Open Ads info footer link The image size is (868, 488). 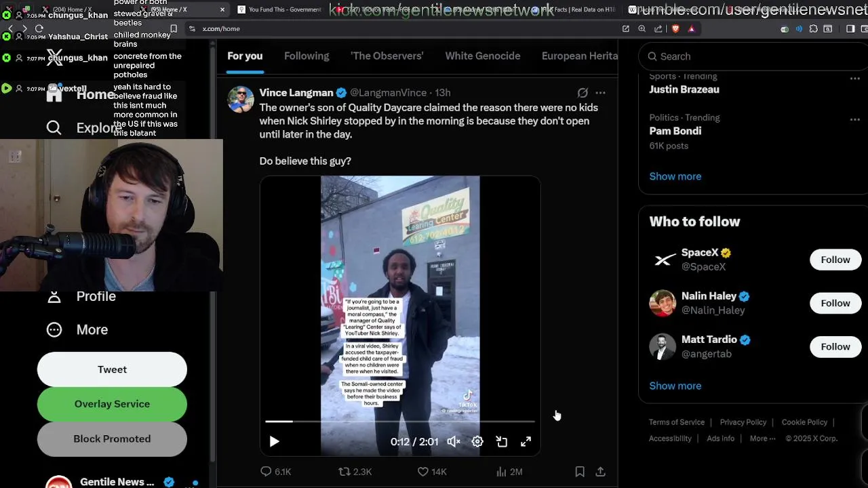pyautogui.click(x=720, y=439)
